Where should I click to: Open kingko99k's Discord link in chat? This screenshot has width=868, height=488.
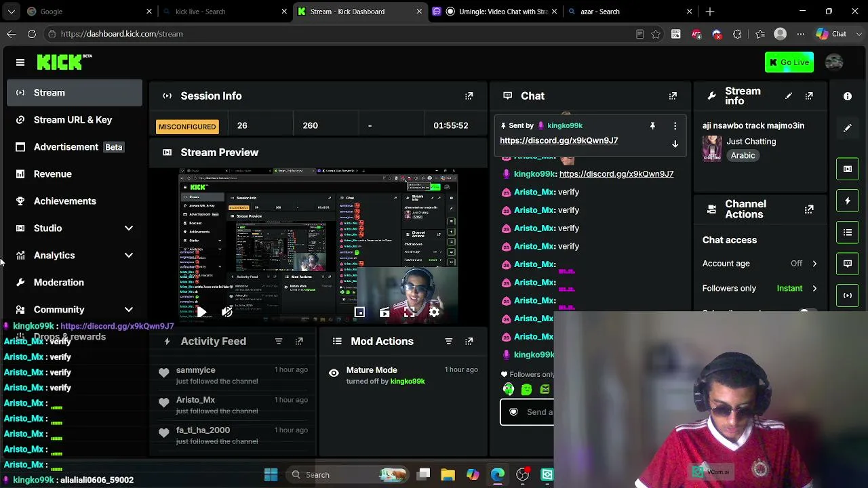(616, 174)
